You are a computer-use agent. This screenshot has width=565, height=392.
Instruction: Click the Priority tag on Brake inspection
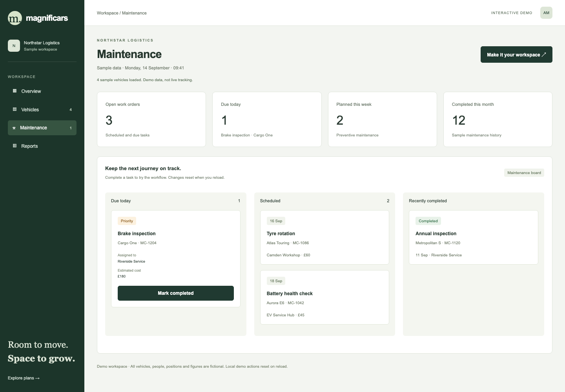coord(127,221)
